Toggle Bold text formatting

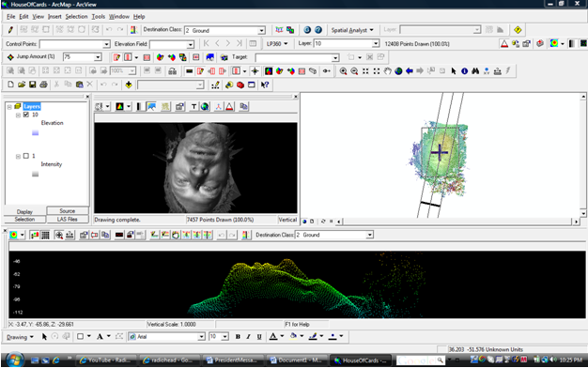(x=238, y=336)
